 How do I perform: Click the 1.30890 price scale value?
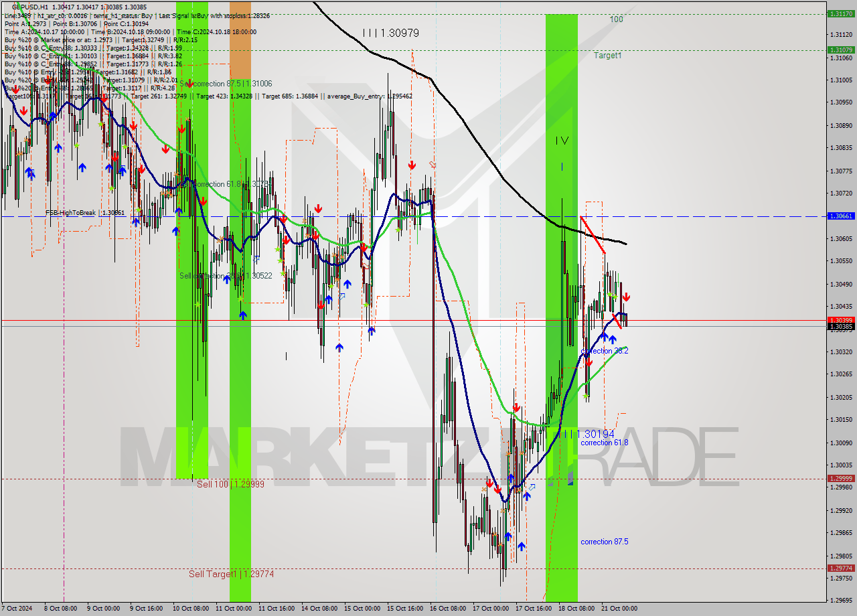(840, 125)
